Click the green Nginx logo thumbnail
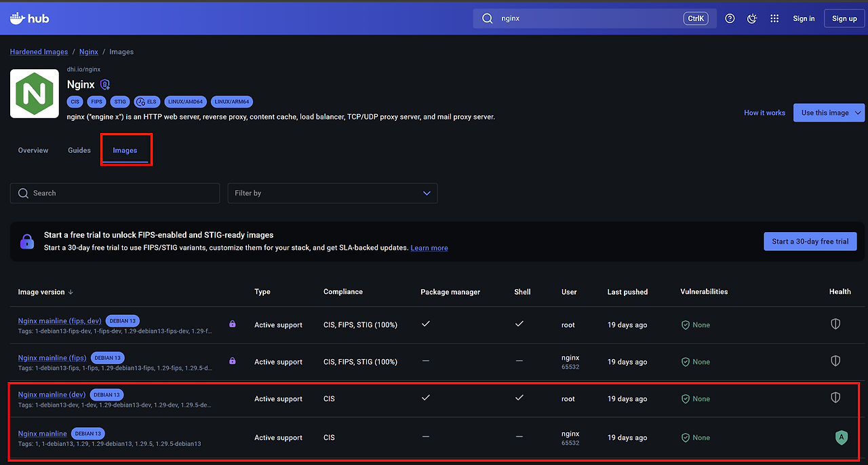Viewport: 868px width, 465px height. [35, 94]
